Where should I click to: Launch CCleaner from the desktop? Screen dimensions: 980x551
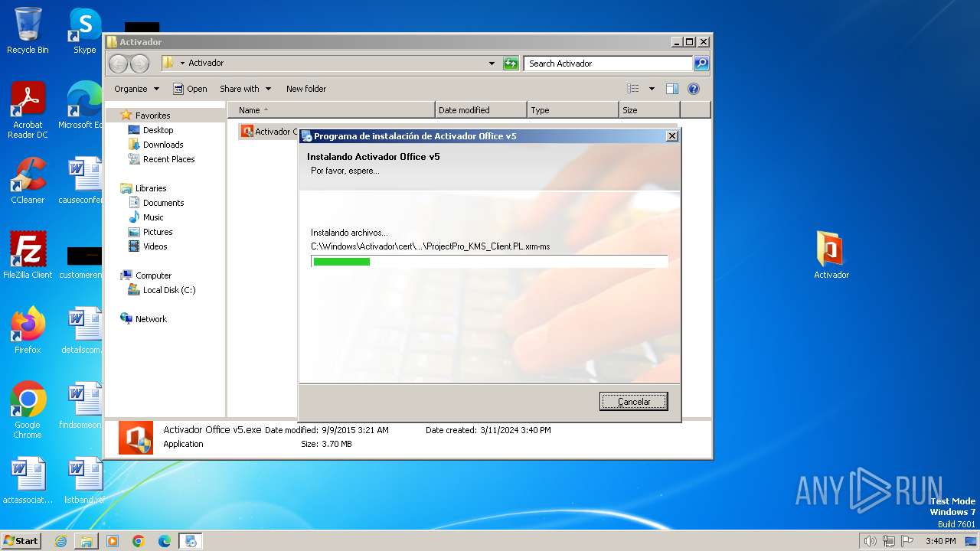click(x=28, y=181)
